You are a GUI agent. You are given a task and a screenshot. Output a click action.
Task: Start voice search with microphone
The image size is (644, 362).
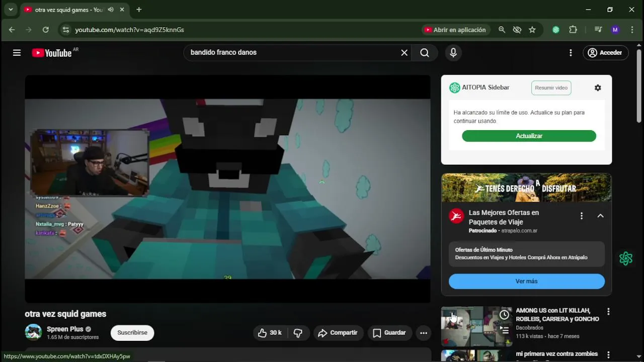point(453,53)
